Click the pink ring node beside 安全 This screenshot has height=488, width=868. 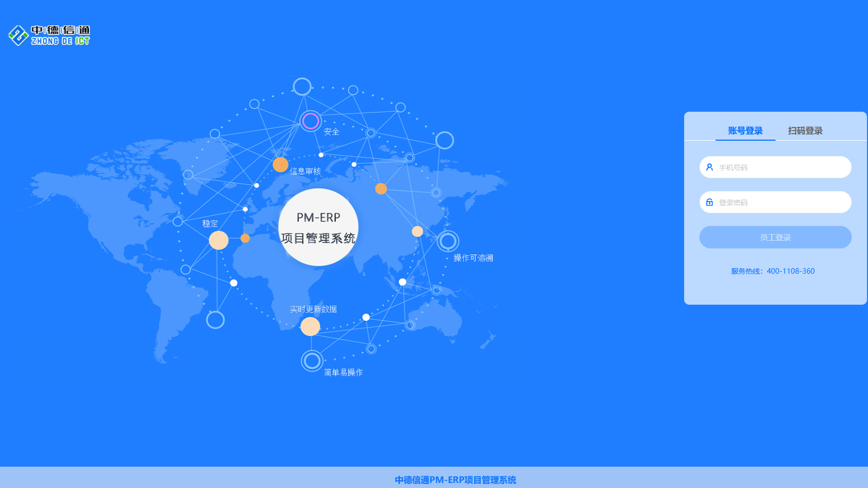click(310, 121)
